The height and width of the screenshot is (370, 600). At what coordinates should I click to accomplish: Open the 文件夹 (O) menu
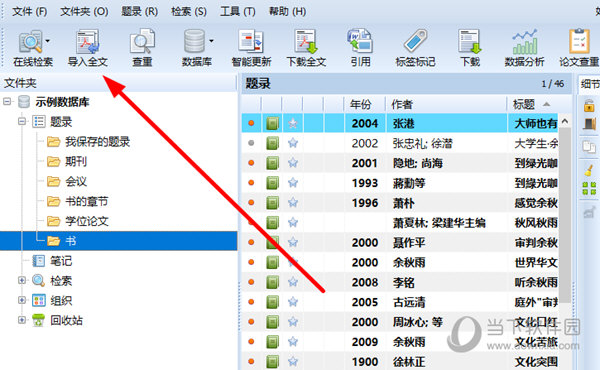pyautogui.click(x=84, y=11)
